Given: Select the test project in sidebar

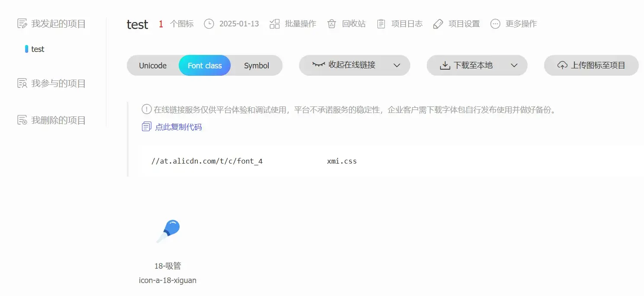Looking at the screenshot, I should click(38, 49).
